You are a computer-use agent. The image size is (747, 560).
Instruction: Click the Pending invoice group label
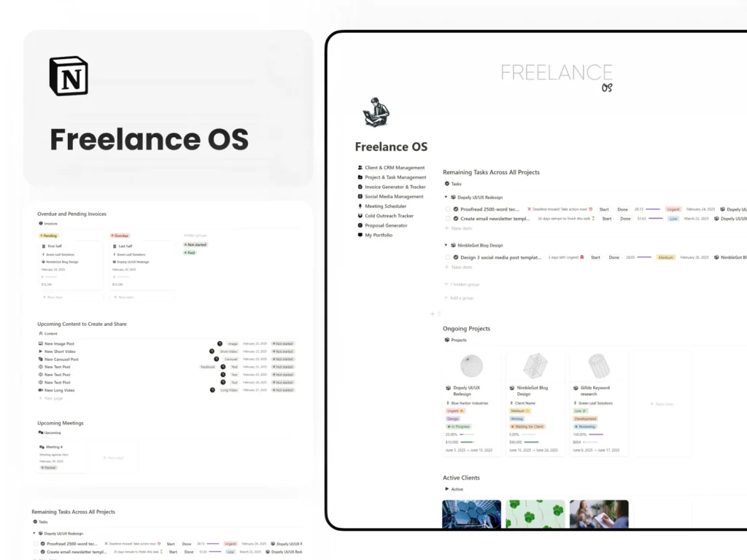point(49,236)
